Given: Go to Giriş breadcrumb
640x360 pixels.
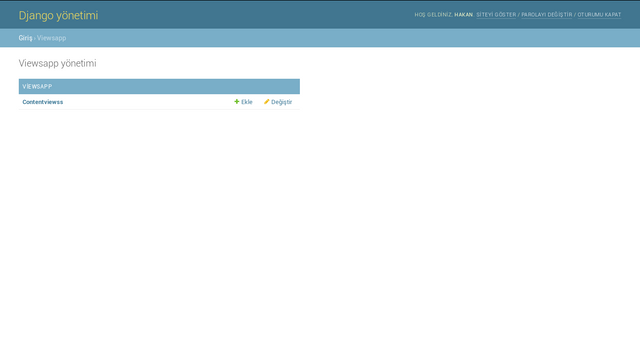Looking at the screenshot, I should (x=25, y=38).
